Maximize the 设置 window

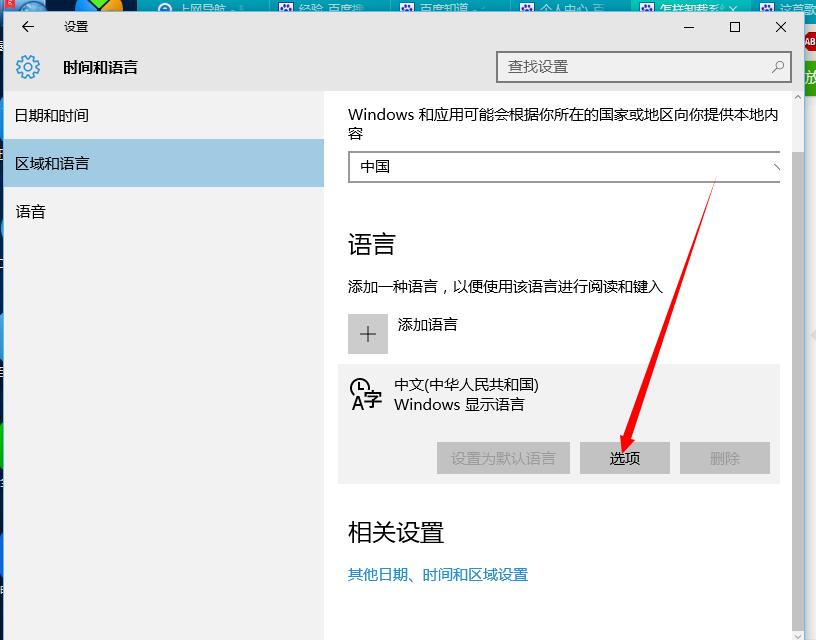pos(735,27)
